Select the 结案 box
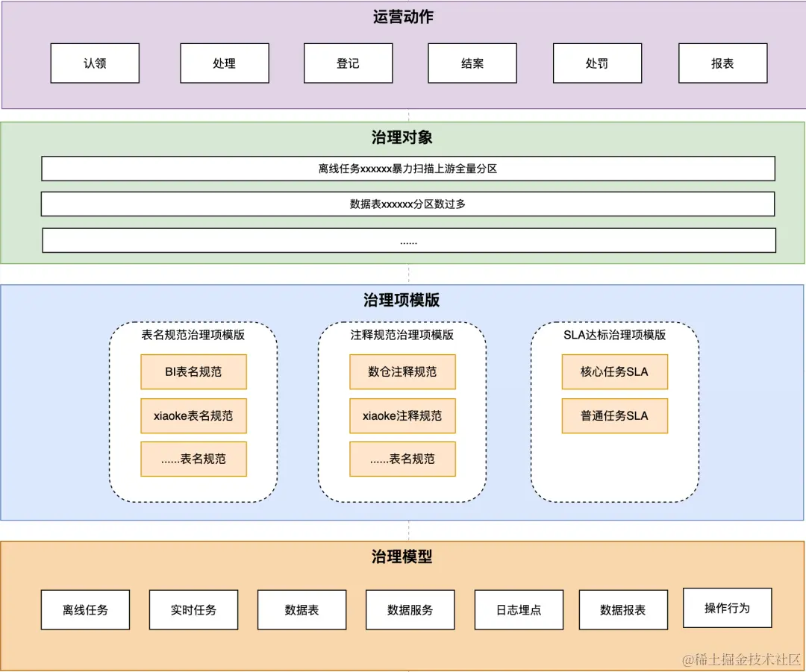Screen dimensions: 806x672 click(472, 63)
